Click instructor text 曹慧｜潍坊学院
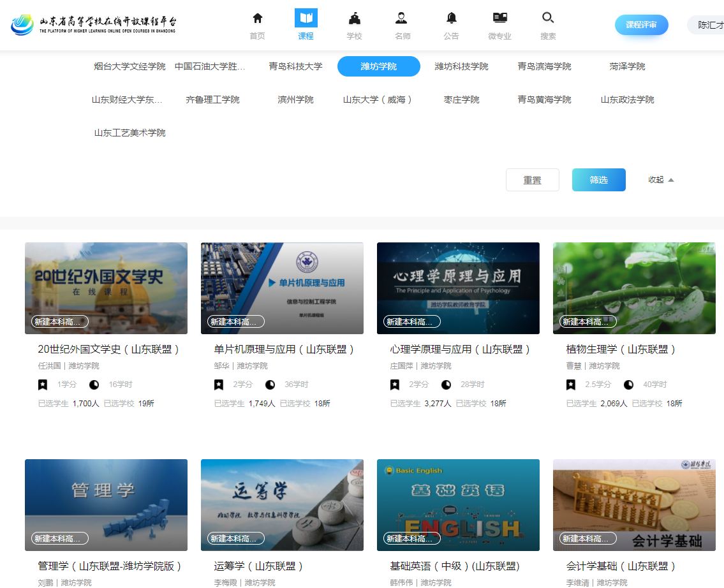The image size is (724, 588). [593, 366]
